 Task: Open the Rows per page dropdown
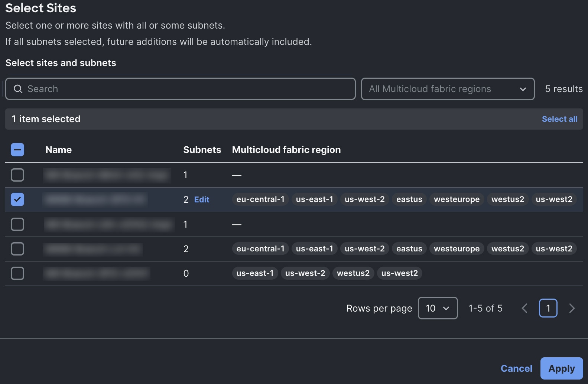[x=438, y=308]
